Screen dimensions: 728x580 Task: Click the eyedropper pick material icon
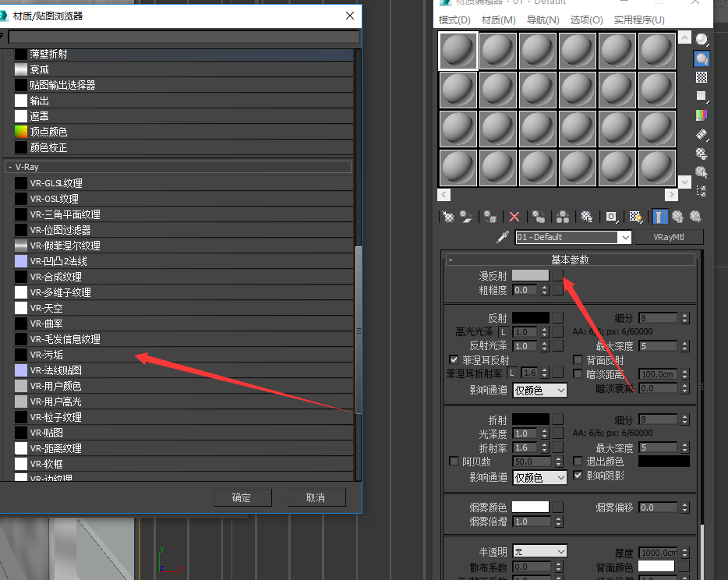[x=503, y=237]
